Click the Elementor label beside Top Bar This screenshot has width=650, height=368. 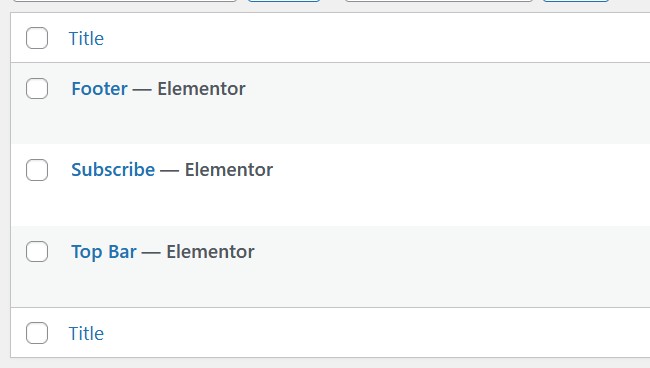pyautogui.click(x=211, y=252)
